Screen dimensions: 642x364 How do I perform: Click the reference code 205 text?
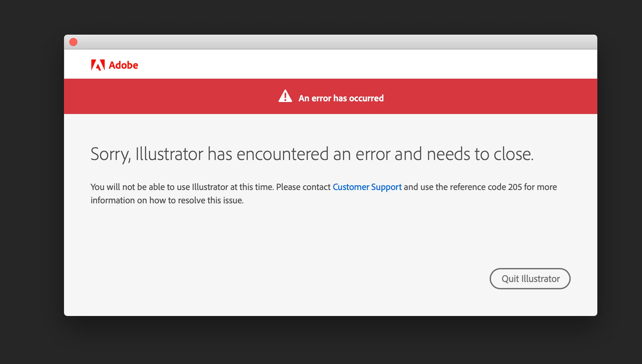(515, 187)
